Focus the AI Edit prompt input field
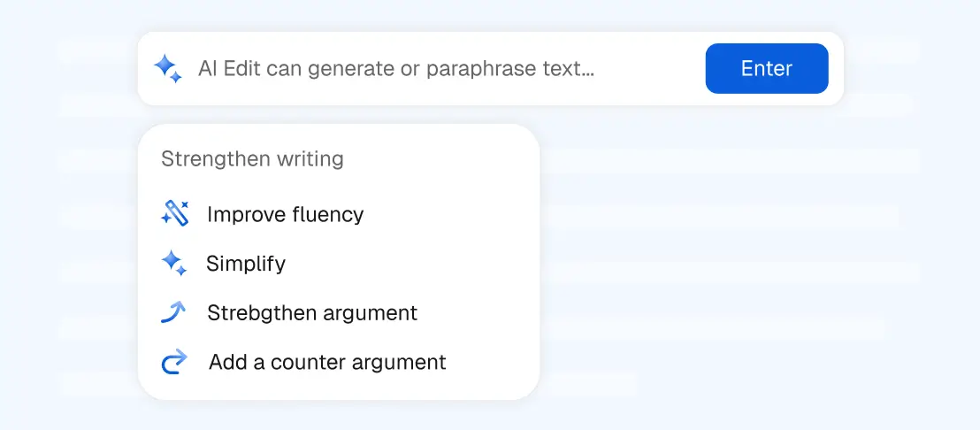Viewport: 980px width, 430px height. point(442,69)
